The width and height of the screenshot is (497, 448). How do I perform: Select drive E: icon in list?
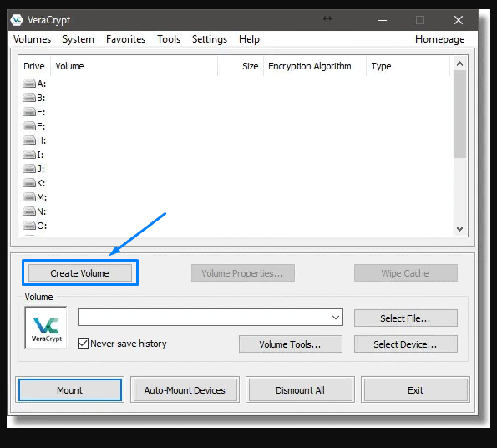click(x=29, y=112)
